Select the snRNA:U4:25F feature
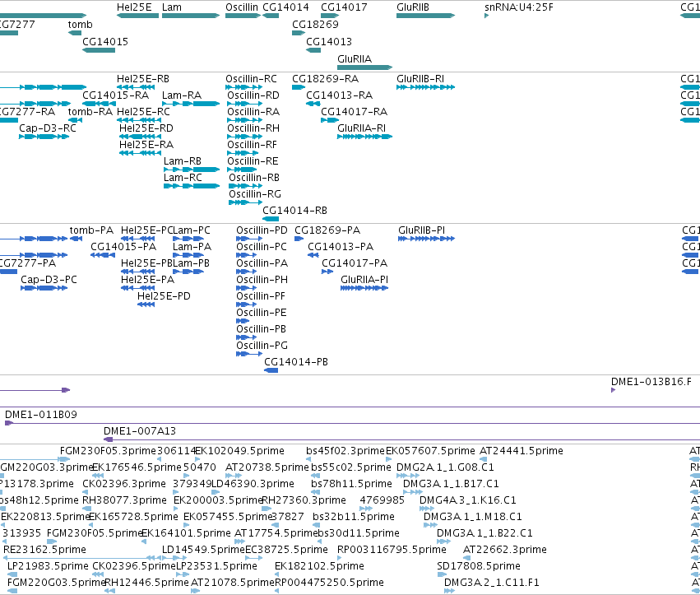 [487, 16]
